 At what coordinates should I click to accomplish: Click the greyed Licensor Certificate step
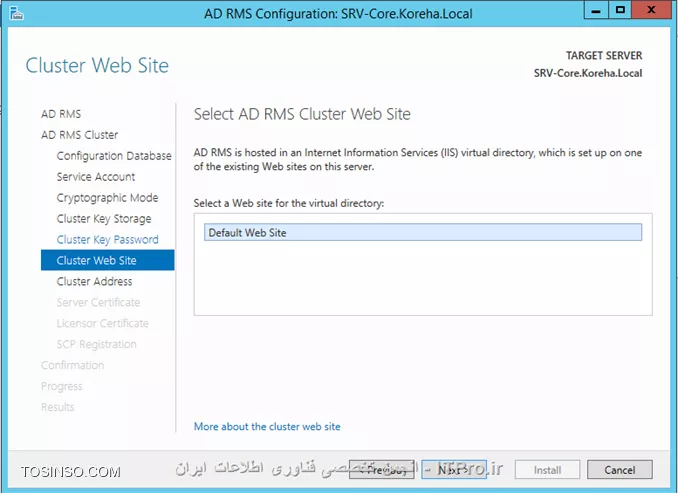(x=102, y=323)
